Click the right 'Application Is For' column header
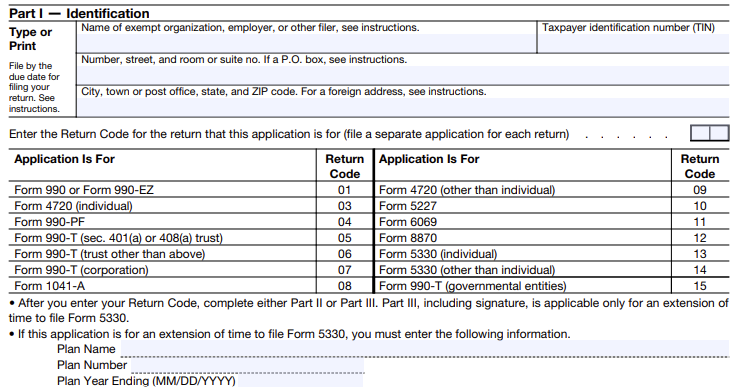 [x=429, y=159]
